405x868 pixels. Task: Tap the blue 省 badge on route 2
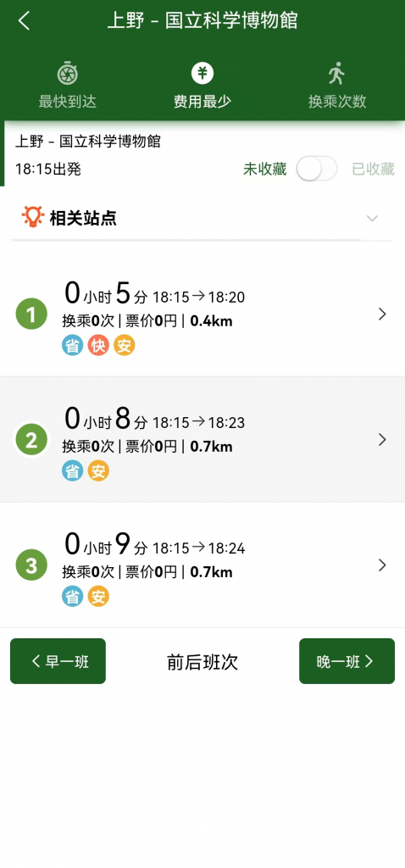click(72, 471)
